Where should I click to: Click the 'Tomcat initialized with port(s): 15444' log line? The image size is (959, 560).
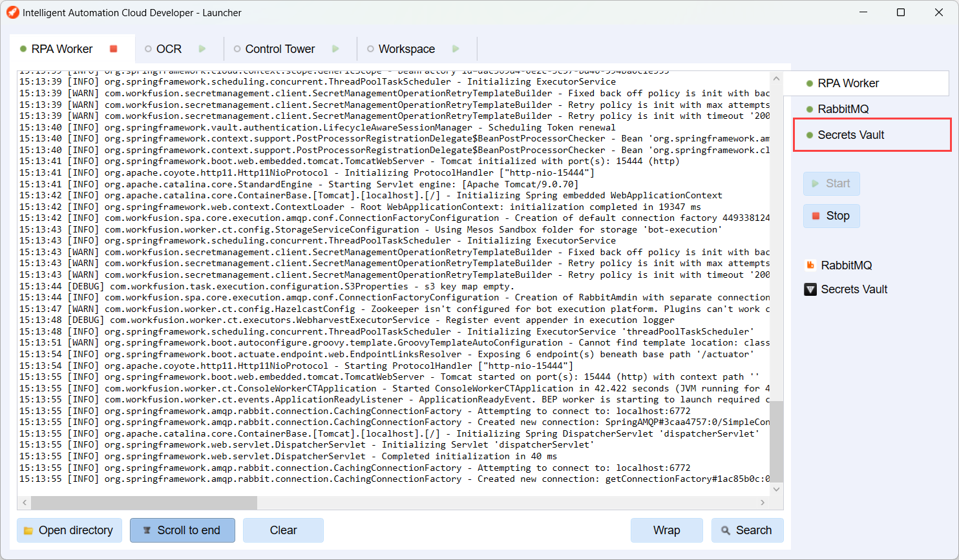pyautogui.click(x=349, y=161)
